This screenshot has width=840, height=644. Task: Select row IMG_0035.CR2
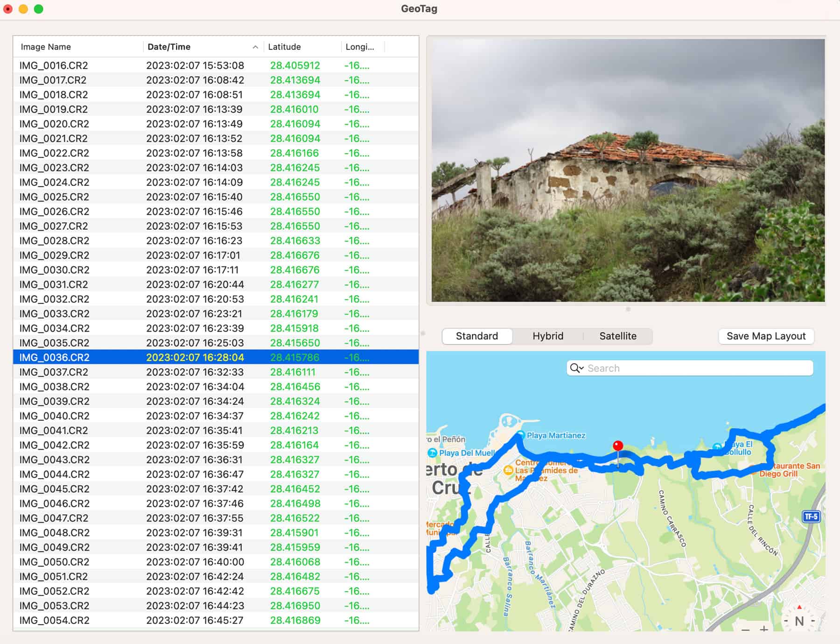pyautogui.click(x=216, y=342)
